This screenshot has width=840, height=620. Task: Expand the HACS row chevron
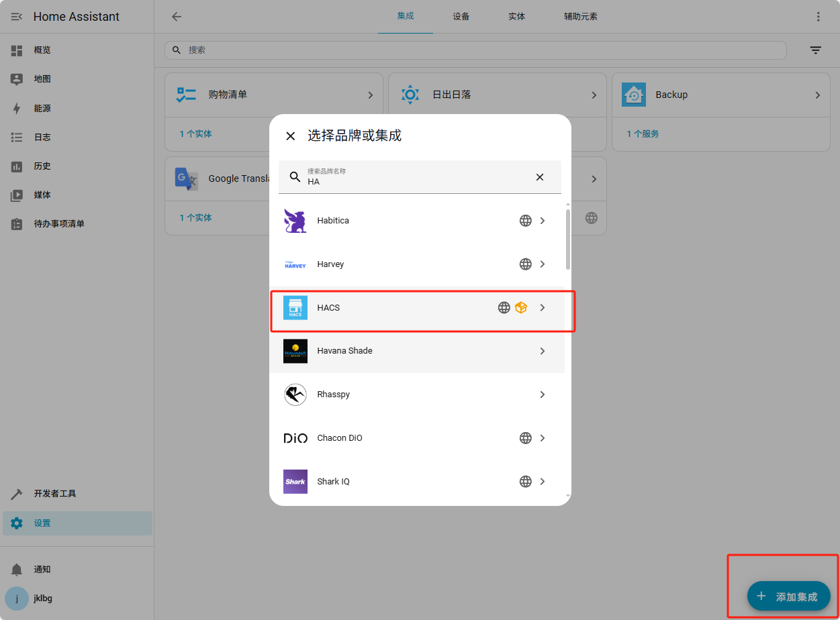click(x=543, y=308)
